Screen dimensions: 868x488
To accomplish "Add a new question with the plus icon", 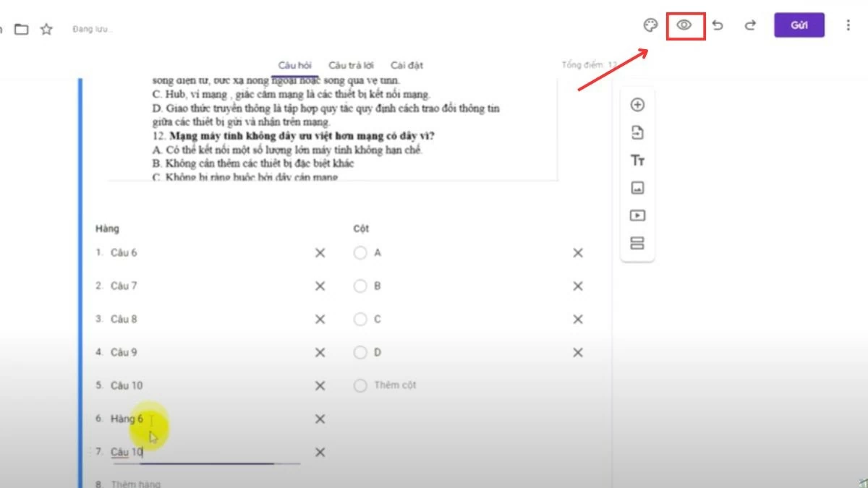I will [637, 105].
